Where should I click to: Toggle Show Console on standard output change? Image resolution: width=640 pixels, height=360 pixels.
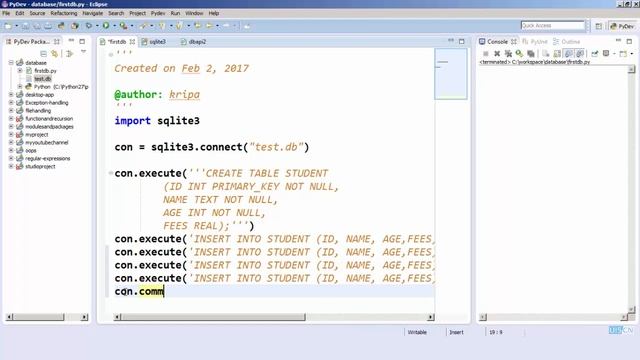click(x=569, y=53)
